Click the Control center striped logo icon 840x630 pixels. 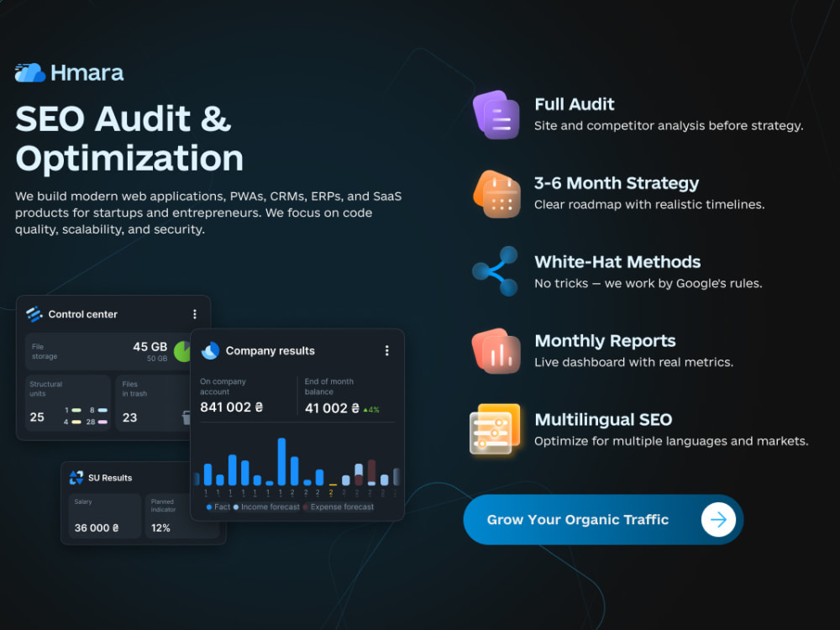(x=34, y=314)
